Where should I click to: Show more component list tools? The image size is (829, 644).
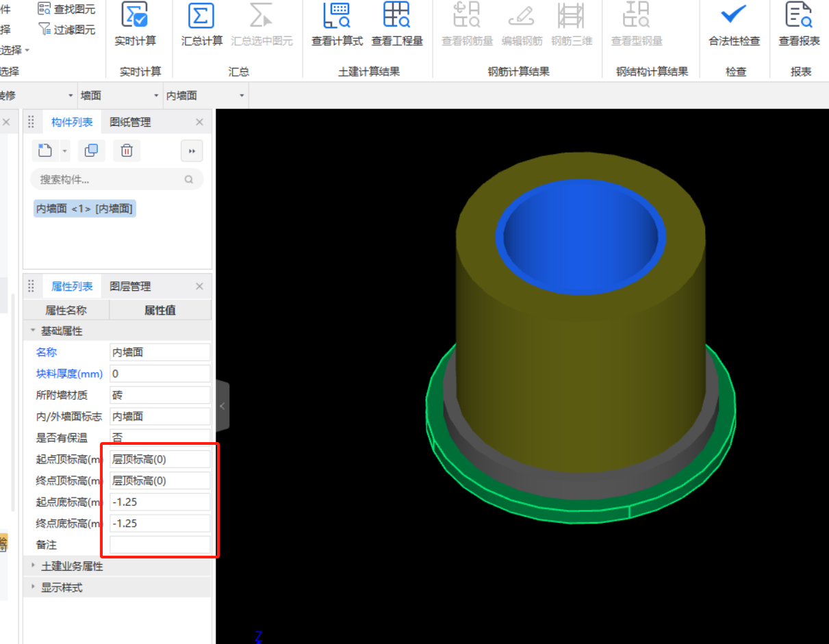tap(192, 151)
